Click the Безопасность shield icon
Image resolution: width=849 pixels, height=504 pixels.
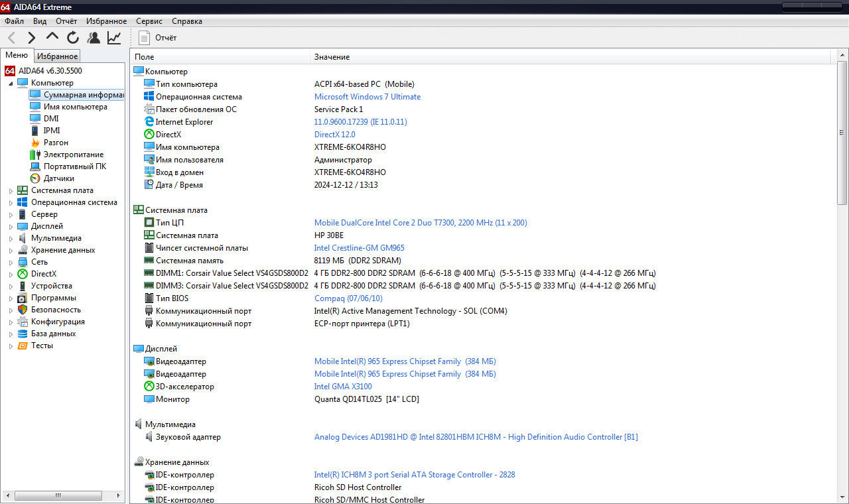[x=23, y=310]
